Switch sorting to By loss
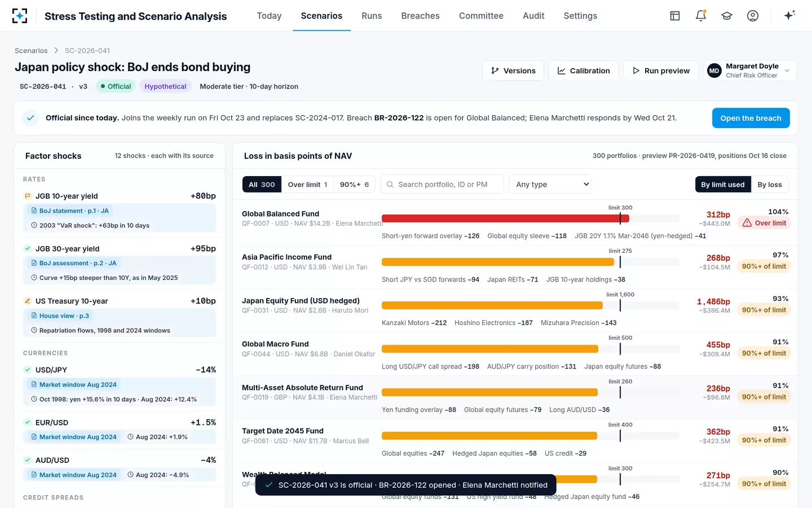Screen dimensions: 812x508 click(x=770, y=185)
